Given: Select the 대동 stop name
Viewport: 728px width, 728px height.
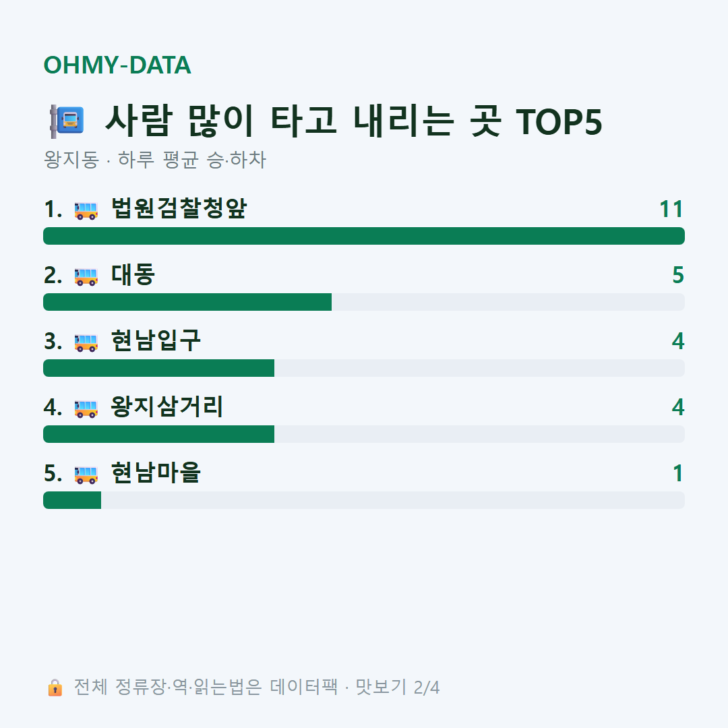Looking at the screenshot, I should point(133,274).
